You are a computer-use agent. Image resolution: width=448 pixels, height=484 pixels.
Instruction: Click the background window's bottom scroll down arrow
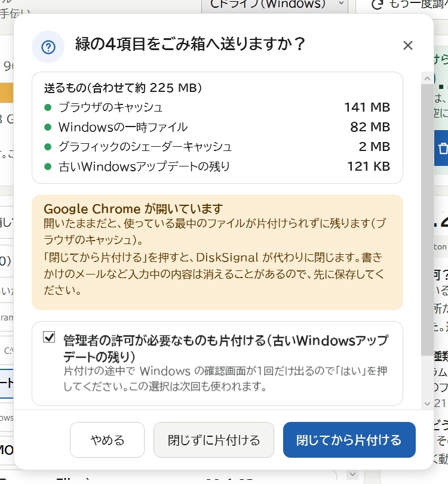click(x=352, y=474)
